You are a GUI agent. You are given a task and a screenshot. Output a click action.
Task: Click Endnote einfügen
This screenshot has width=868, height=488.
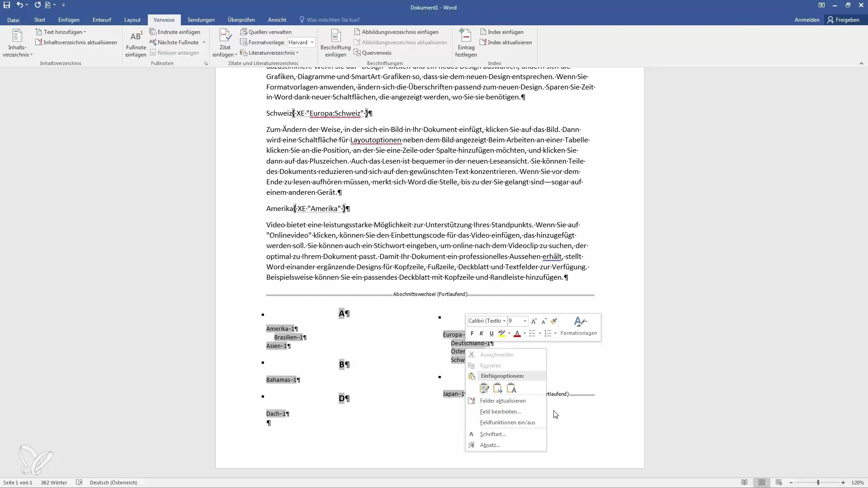(175, 32)
